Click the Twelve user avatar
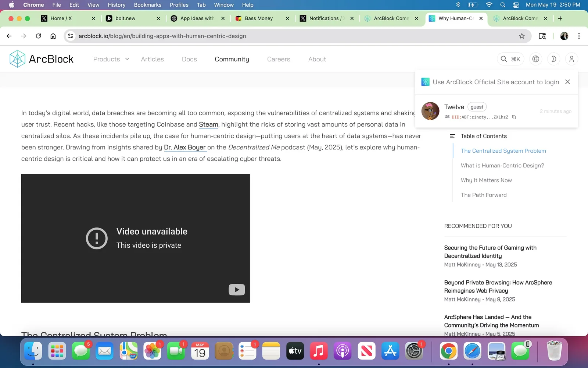The image size is (588, 368). click(430, 111)
